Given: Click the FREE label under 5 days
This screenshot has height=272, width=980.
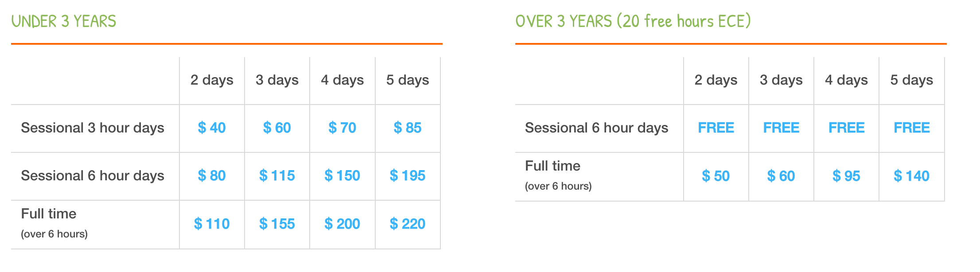Looking at the screenshot, I should point(912,128).
